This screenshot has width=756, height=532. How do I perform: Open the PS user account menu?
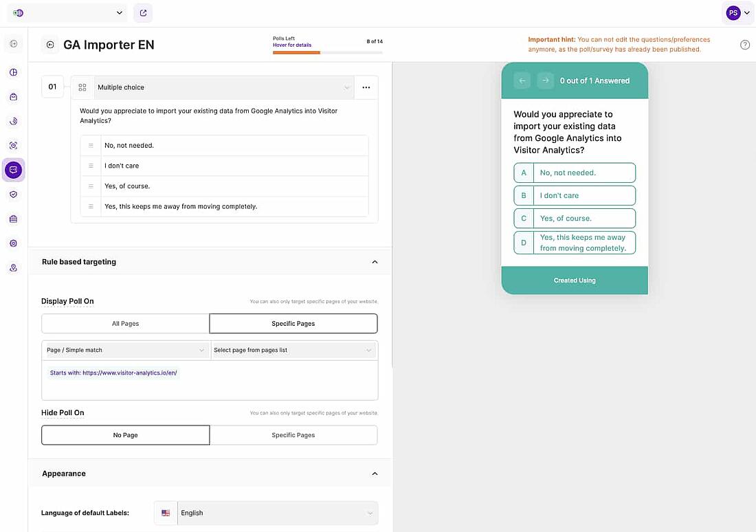[x=733, y=13]
